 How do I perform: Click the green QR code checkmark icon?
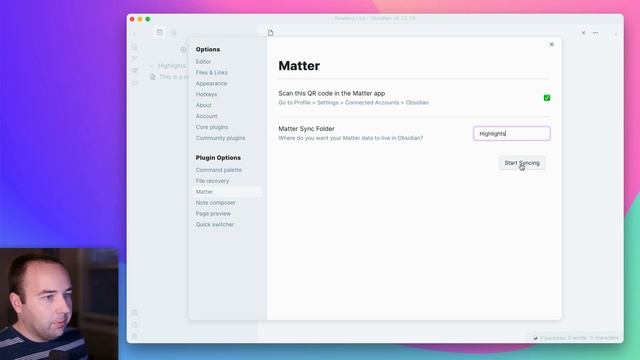547,98
